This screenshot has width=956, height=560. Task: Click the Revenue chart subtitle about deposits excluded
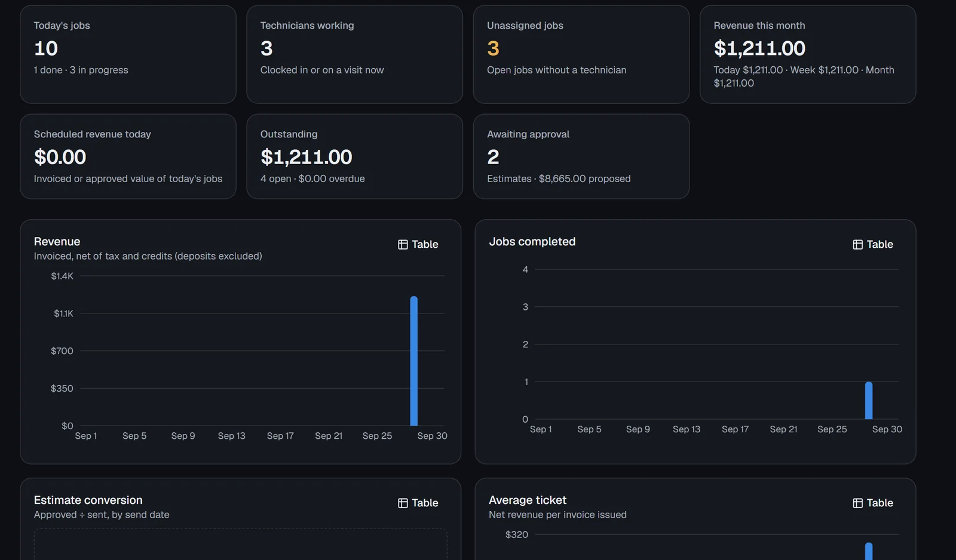click(148, 256)
